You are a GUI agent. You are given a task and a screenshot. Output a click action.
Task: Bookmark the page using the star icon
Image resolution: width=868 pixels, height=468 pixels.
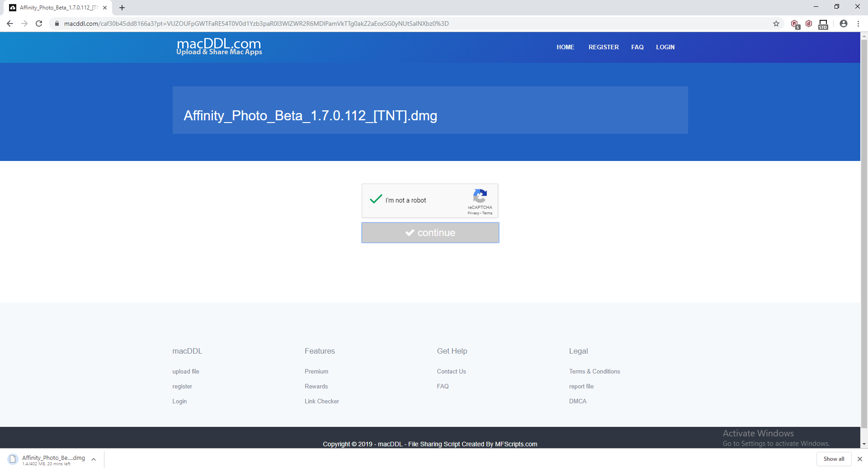pos(776,23)
